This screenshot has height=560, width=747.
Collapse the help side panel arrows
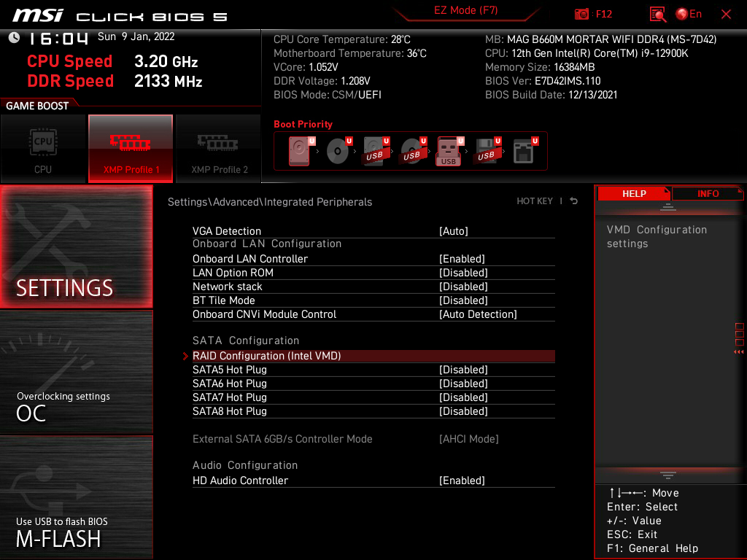click(738, 352)
